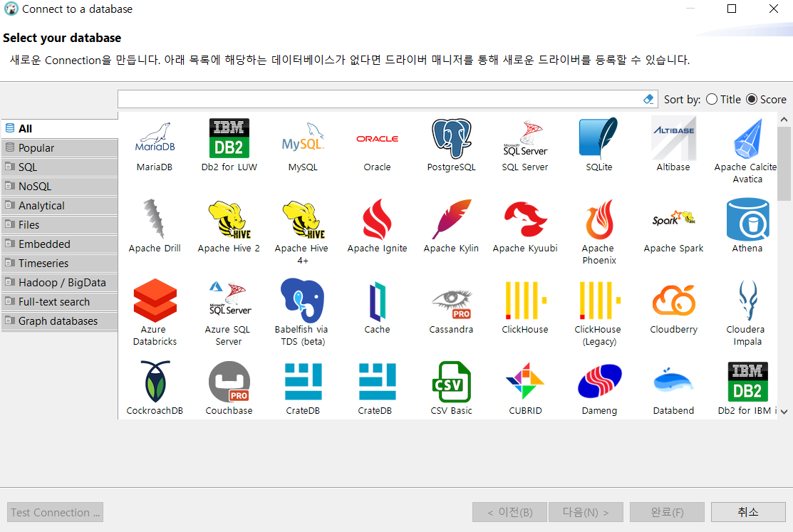Open the Hadoop / BigData category
The height and width of the screenshot is (532, 793).
60,282
